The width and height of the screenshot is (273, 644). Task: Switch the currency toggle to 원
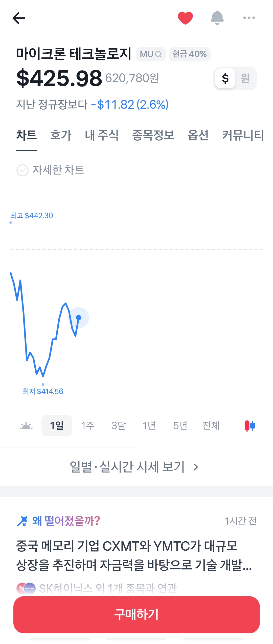click(x=245, y=78)
